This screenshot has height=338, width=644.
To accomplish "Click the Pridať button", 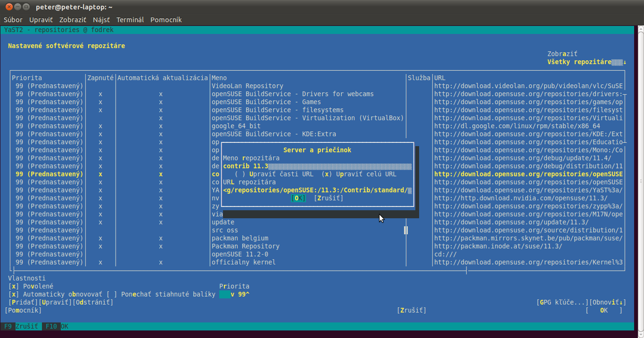I will [23, 302].
